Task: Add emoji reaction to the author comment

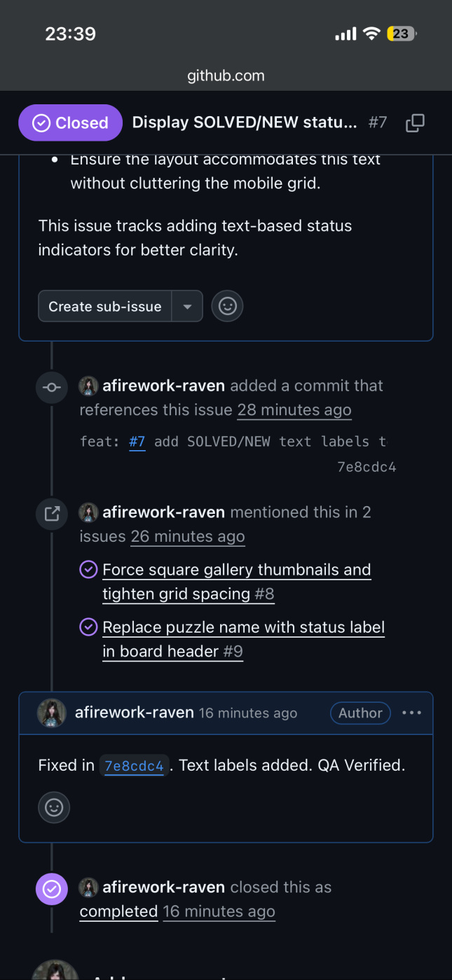Action: click(54, 807)
